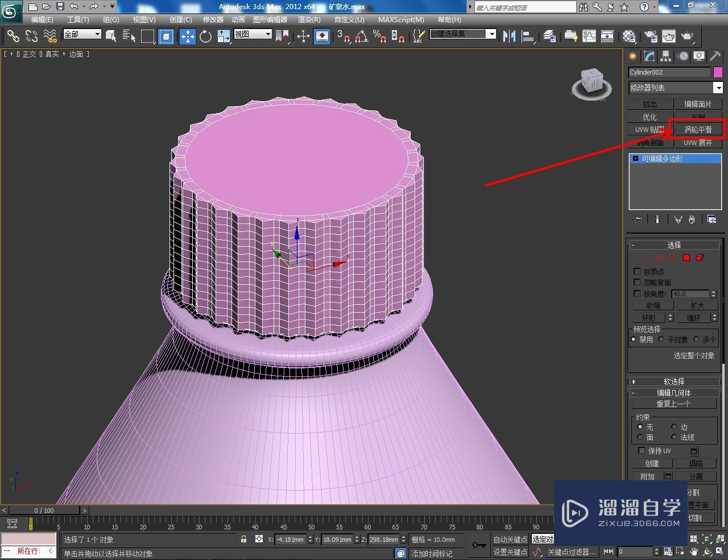Activate the Select and Move tool
Screen dimensions: 728x560
click(187, 36)
